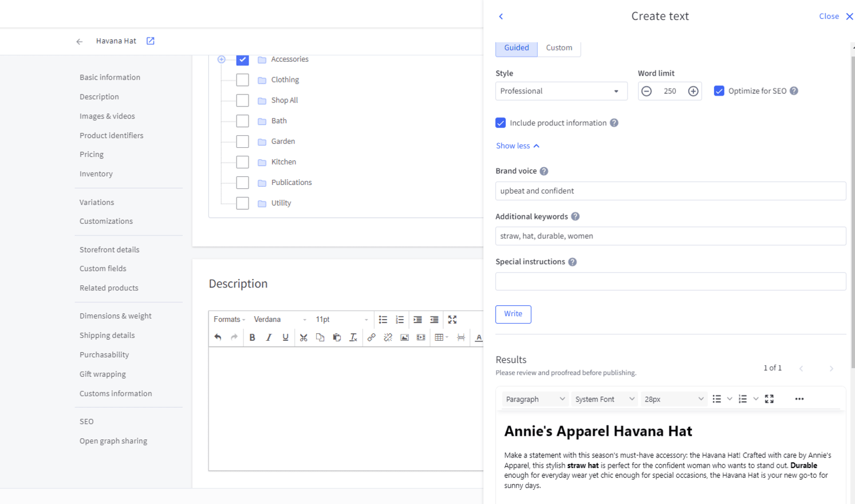Apply underline in Description editor
The height and width of the screenshot is (504, 855).
point(285,337)
